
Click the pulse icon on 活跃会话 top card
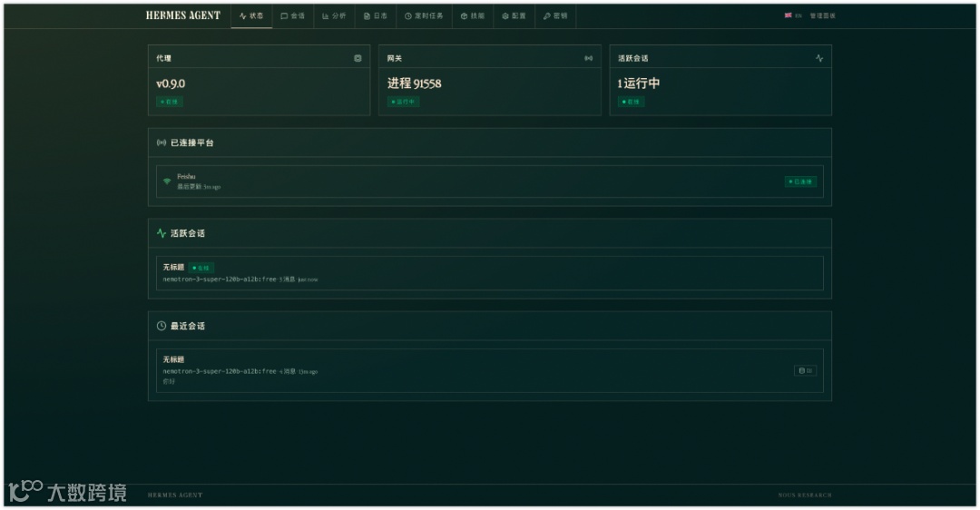pyautogui.click(x=818, y=58)
